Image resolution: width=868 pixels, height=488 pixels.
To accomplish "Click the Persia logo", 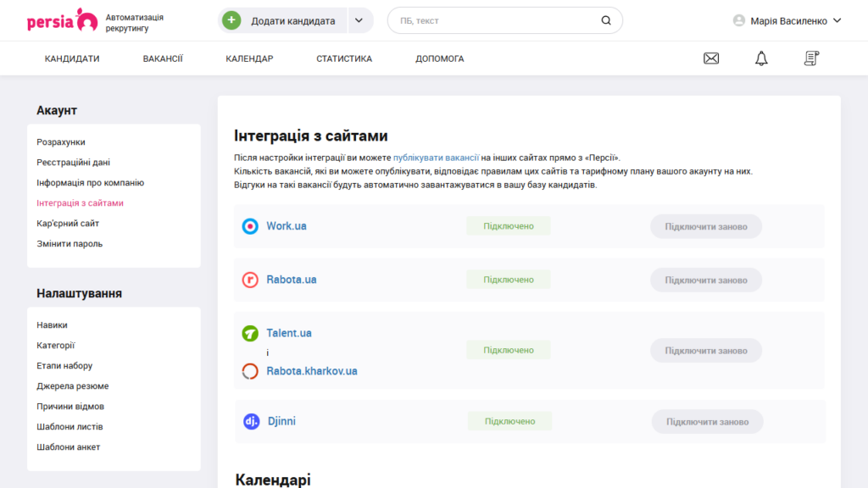I will 62,20.
